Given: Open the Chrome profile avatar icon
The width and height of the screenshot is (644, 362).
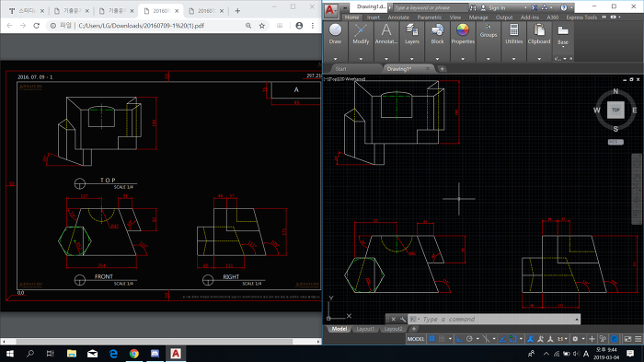Looking at the screenshot, I should pyautogui.click(x=299, y=26).
